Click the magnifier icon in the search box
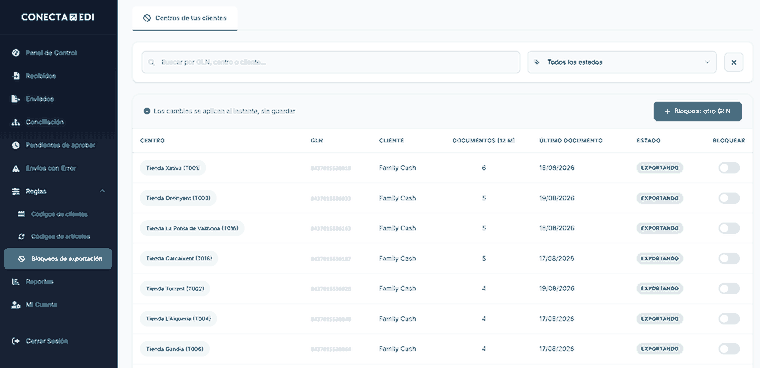This screenshot has width=760, height=368. point(151,63)
